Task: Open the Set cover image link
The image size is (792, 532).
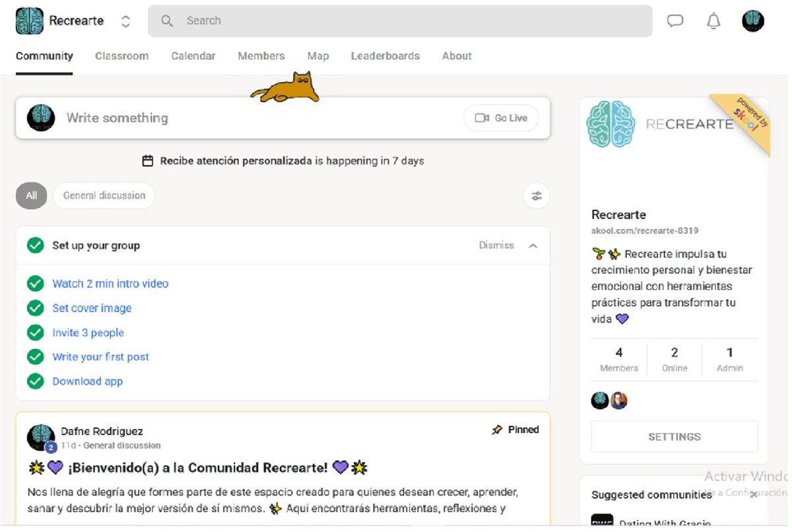Action: (92, 308)
